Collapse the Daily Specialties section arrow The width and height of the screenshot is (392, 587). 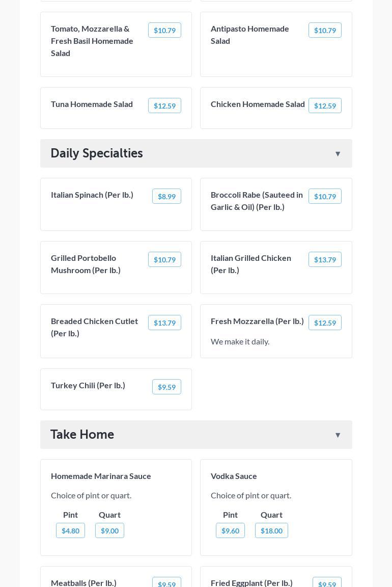pyautogui.click(x=338, y=154)
